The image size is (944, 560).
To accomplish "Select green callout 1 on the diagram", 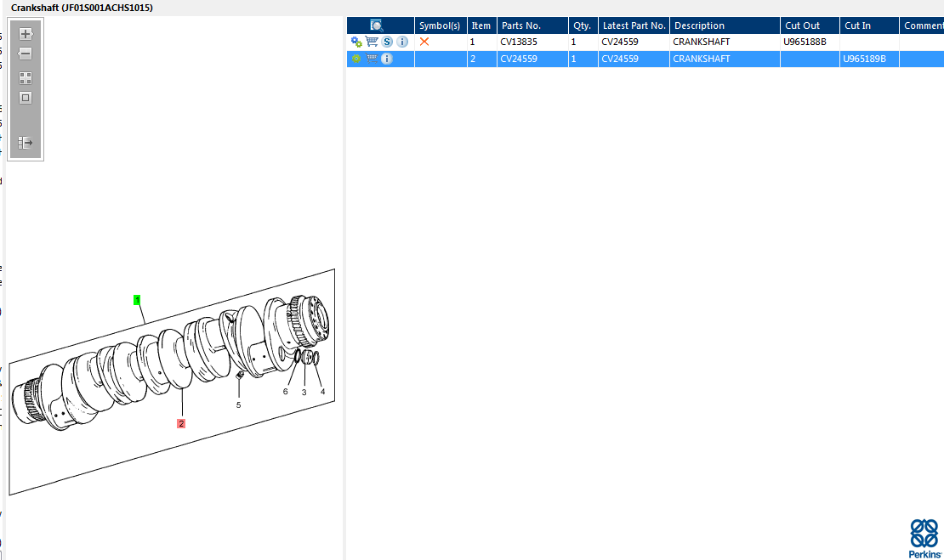I will click(137, 300).
